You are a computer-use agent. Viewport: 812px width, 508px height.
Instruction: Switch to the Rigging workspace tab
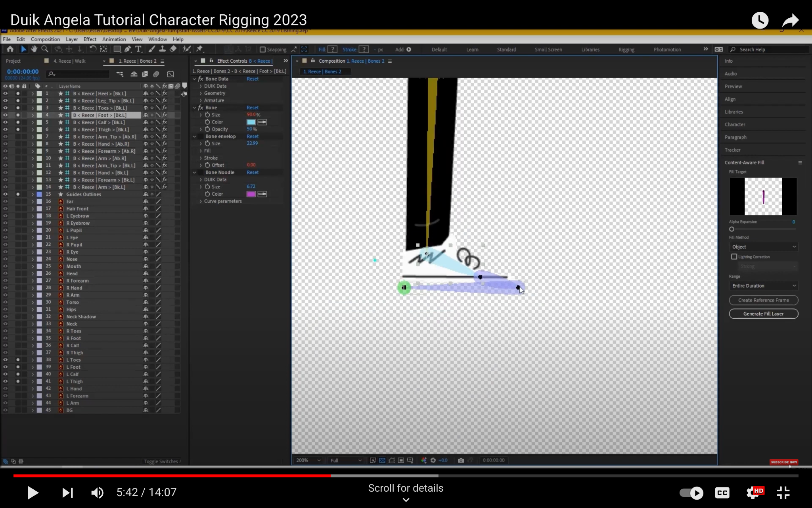pos(626,50)
